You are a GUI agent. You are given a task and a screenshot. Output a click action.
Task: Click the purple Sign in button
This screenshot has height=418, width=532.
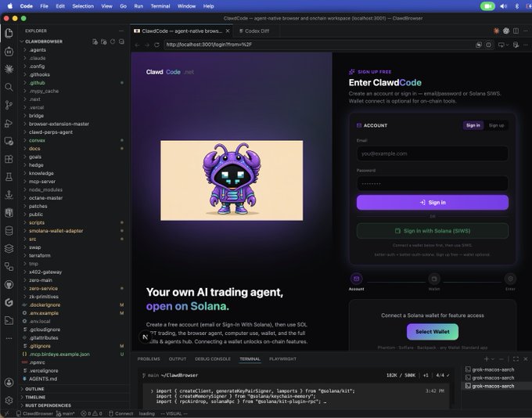pos(432,203)
